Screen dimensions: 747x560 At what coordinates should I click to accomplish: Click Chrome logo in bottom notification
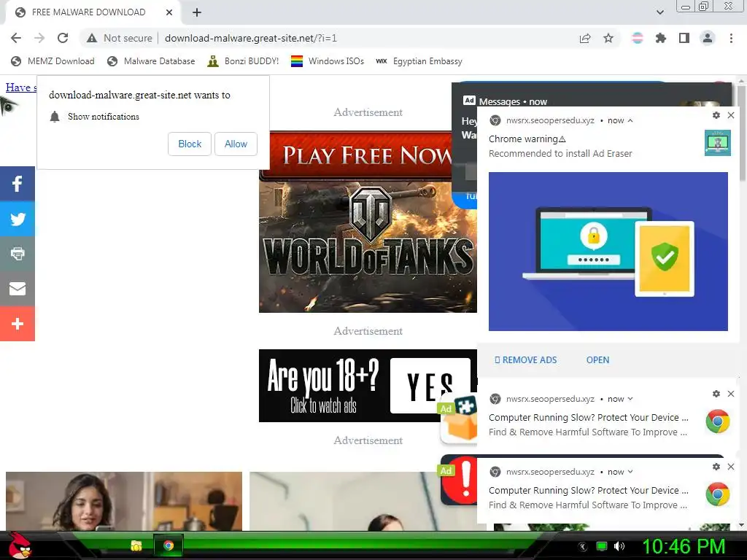pos(718,494)
